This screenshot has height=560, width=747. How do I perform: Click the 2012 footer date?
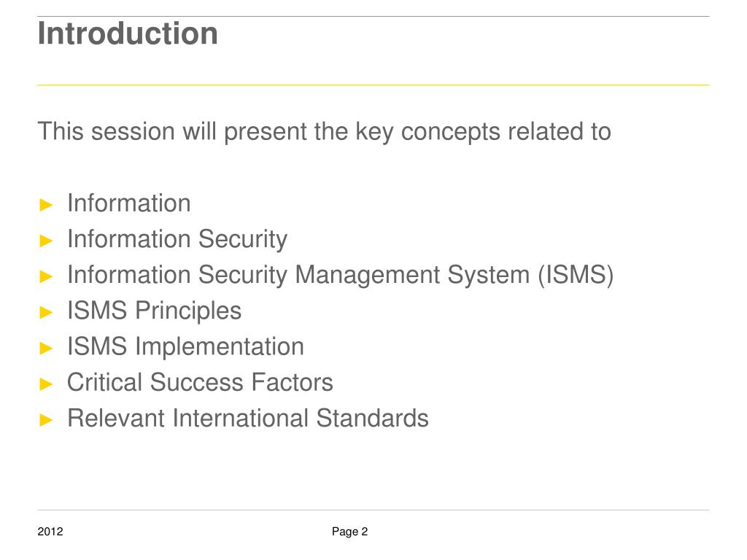50,532
